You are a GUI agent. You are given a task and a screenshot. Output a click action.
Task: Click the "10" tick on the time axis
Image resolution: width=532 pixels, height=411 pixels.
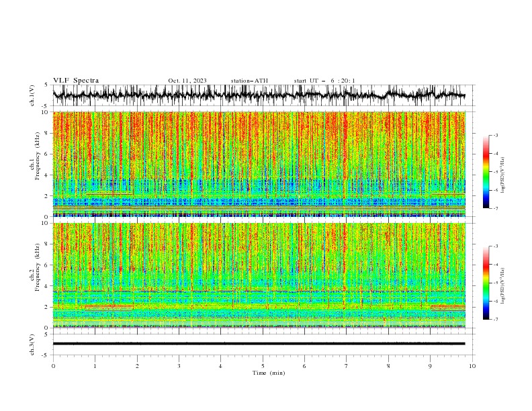tap(472, 366)
